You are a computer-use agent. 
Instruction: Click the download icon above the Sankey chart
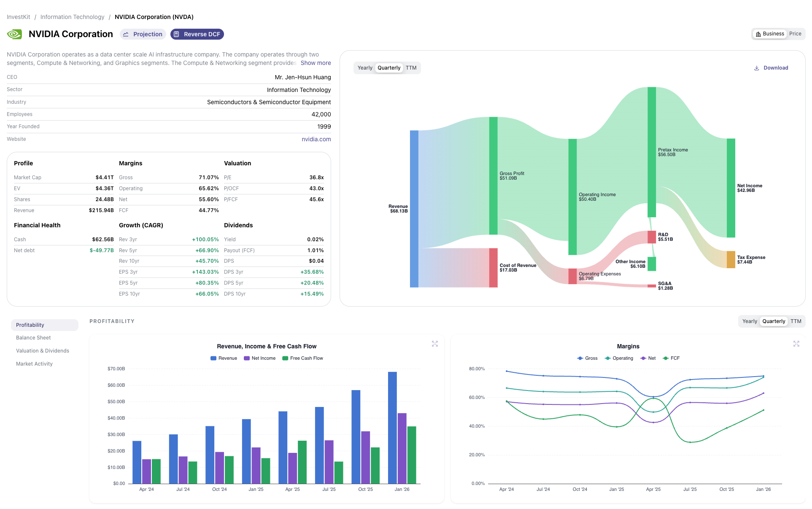[x=756, y=67]
